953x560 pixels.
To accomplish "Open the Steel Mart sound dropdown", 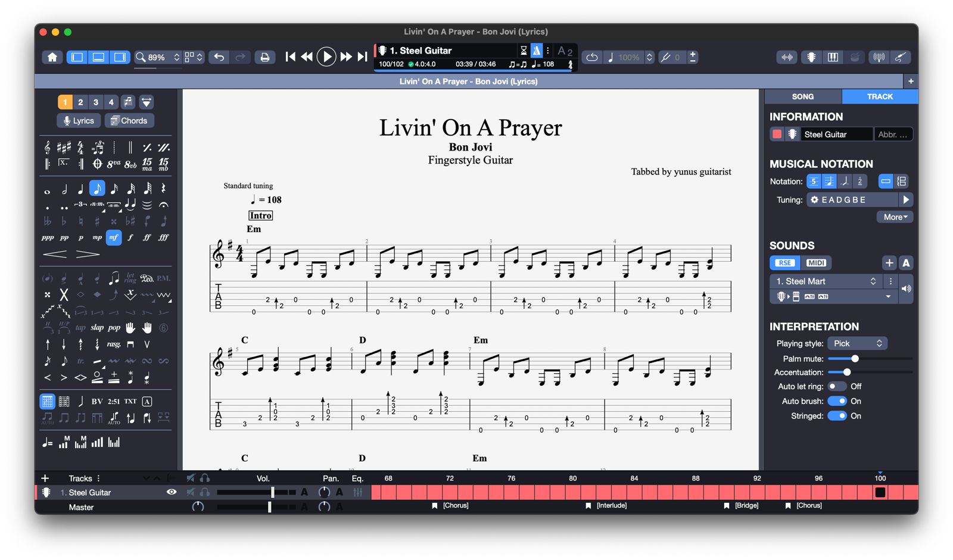I will (x=826, y=281).
